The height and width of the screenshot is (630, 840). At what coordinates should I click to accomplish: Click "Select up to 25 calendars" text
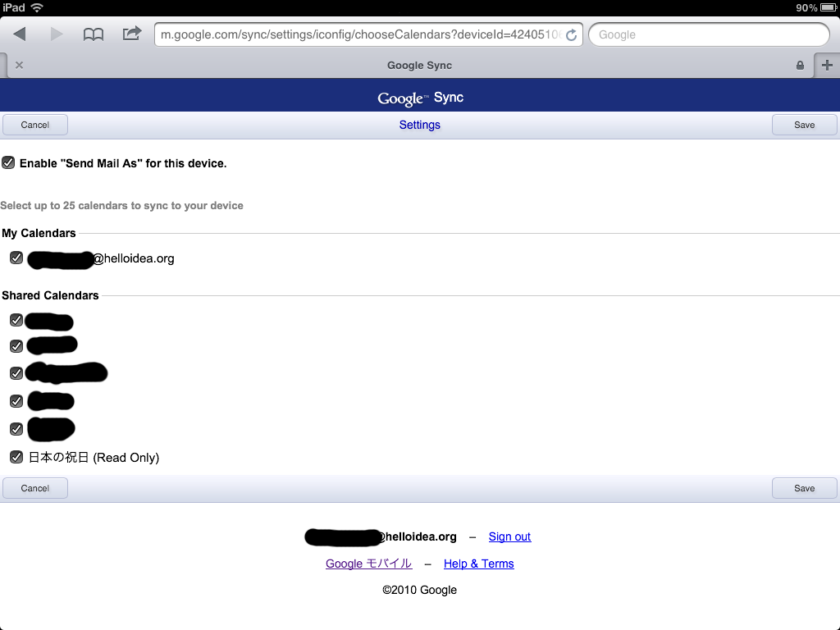tap(121, 206)
